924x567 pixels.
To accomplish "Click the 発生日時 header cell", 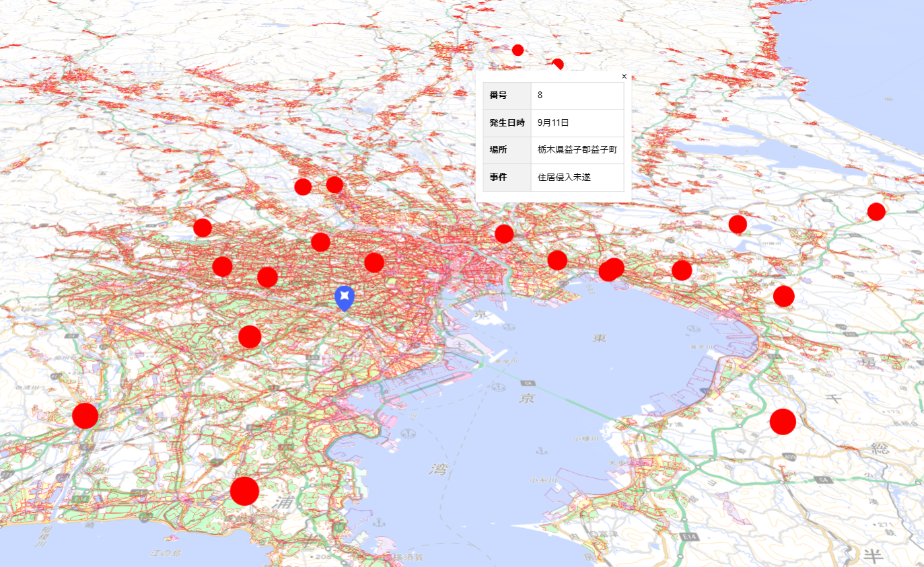I will 507,123.
